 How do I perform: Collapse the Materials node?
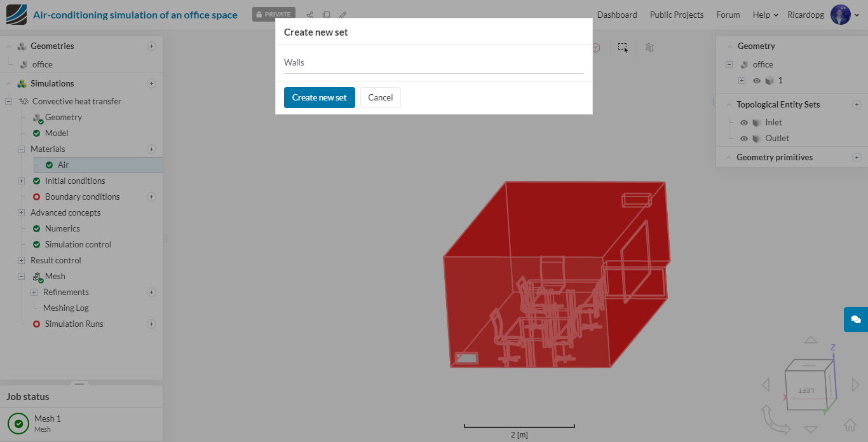pyautogui.click(x=21, y=149)
